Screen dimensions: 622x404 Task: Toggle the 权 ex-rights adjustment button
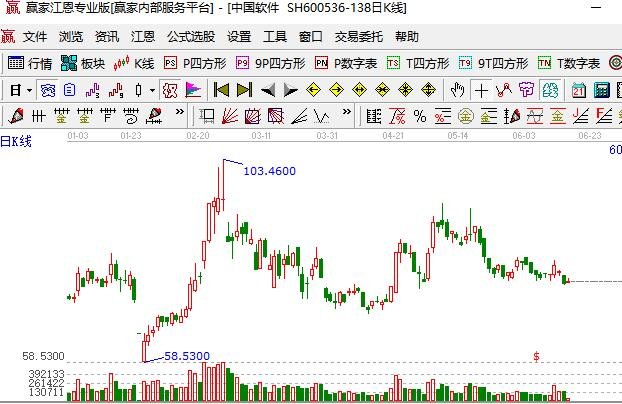pyautogui.click(x=170, y=90)
